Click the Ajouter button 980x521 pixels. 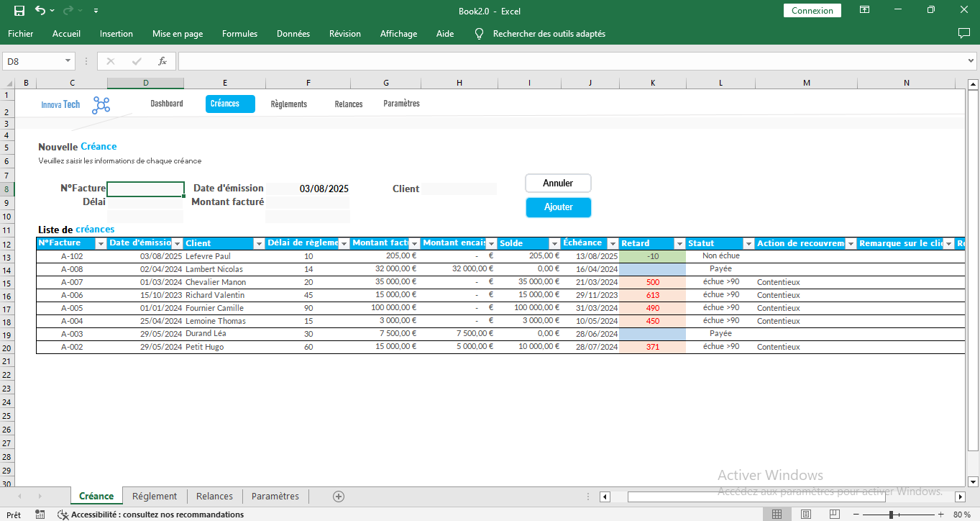point(558,207)
